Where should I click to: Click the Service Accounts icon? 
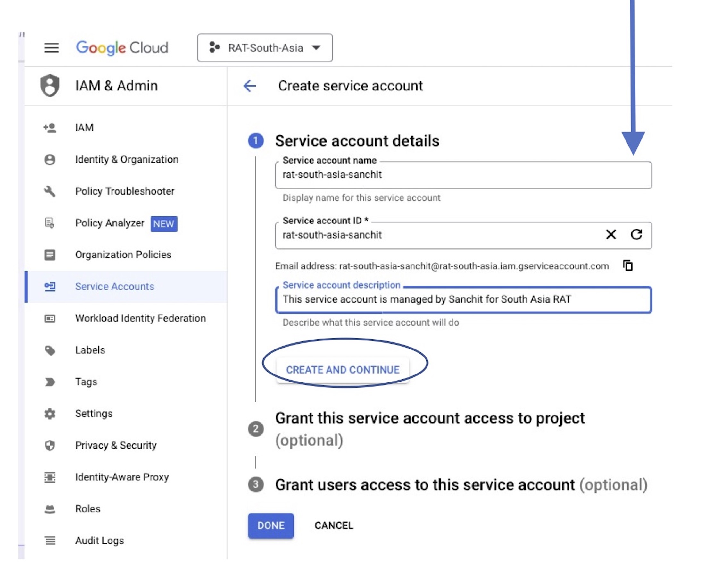coord(50,286)
